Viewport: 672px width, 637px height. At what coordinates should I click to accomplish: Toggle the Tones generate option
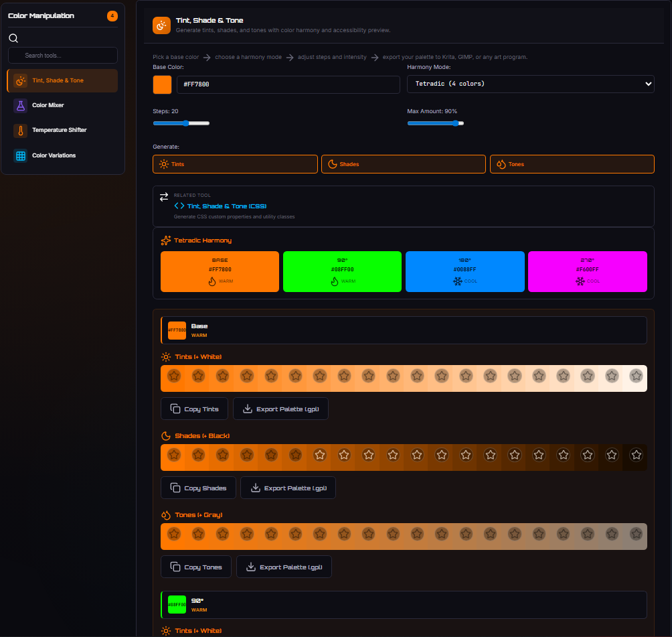[572, 164]
